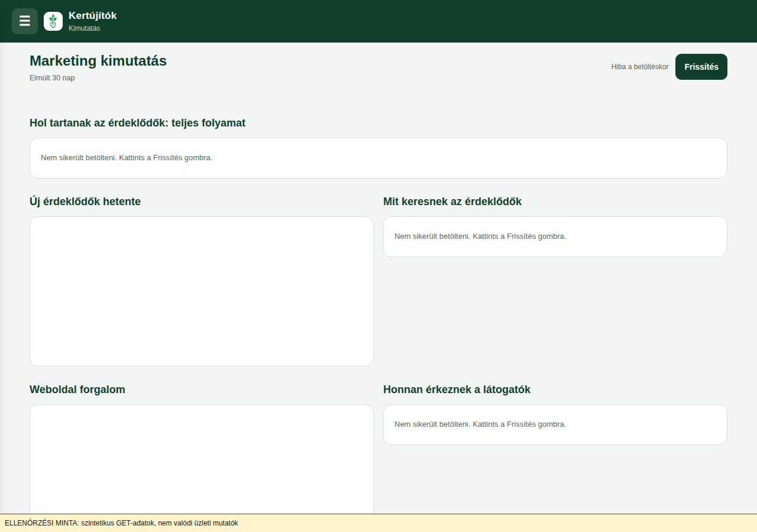Viewport: 757px width, 532px height.
Task: Click error message under Honnan érkeznek a látogatók
Action: tap(480, 424)
